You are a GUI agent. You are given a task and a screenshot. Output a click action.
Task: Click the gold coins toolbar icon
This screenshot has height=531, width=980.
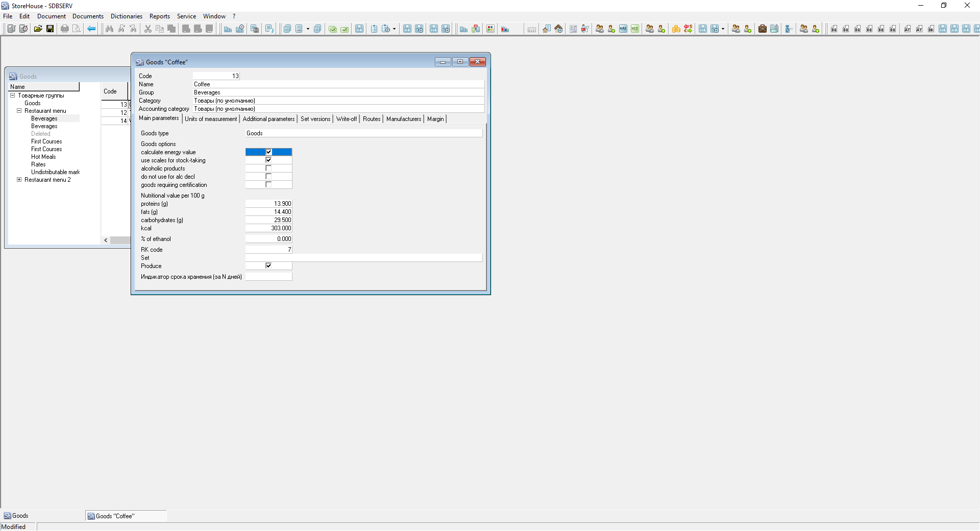(676, 29)
